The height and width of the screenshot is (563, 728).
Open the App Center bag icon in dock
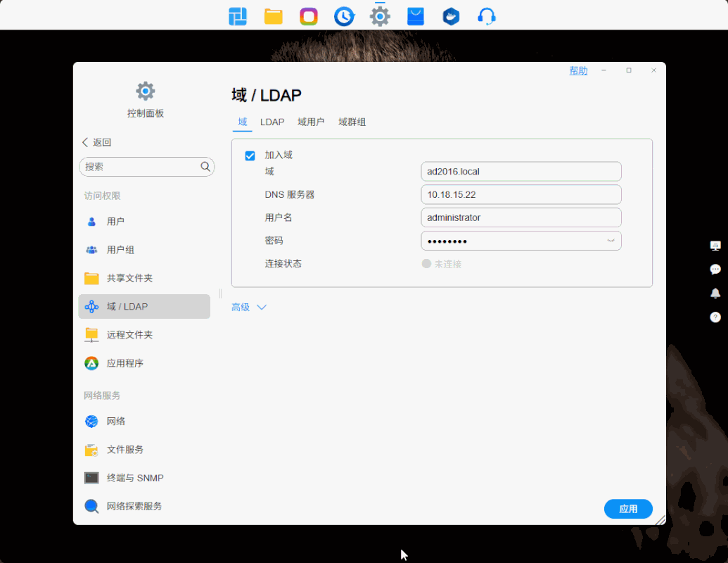(x=416, y=17)
